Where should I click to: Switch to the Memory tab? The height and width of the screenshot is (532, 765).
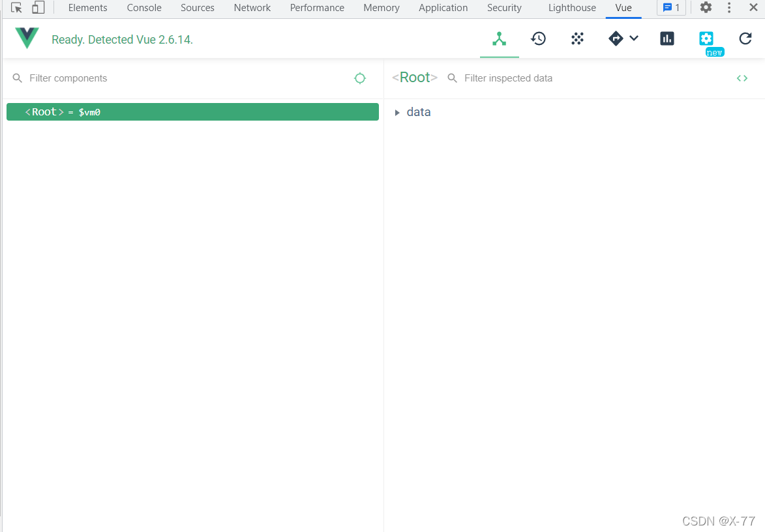pos(382,8)
